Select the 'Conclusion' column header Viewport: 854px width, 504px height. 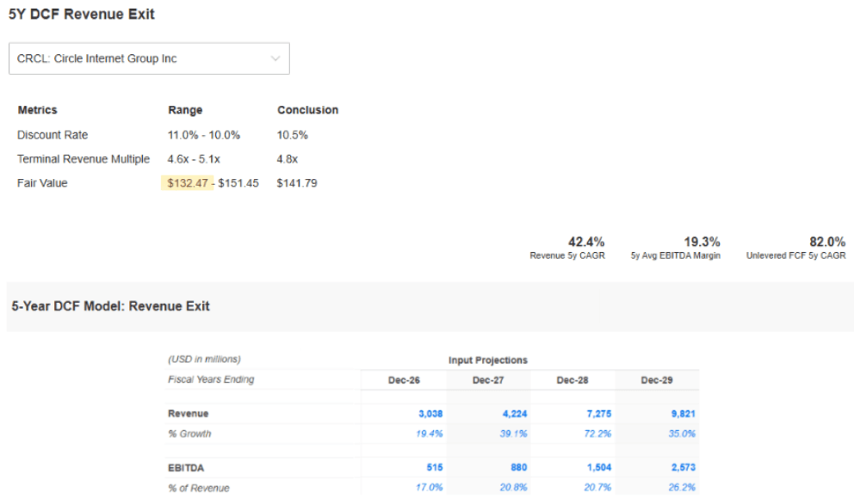pyautogui.click(x=307, y=110)
